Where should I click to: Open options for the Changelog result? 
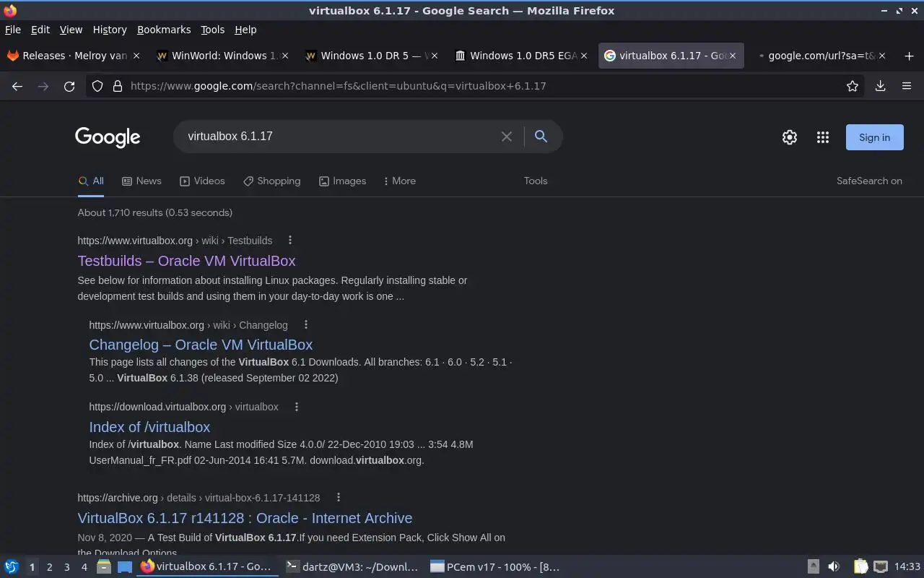(x=306, y=324)
